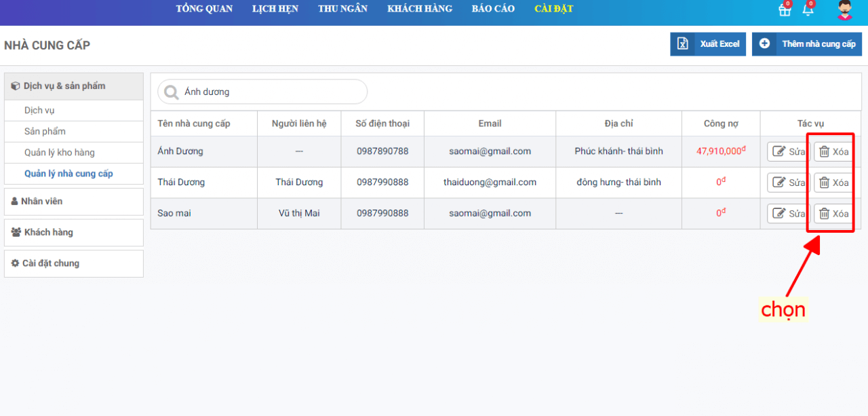The height and width of the screenshot is (416, 868).
Task: Expand the Nhân viên sidebar section
Action: 73,202
